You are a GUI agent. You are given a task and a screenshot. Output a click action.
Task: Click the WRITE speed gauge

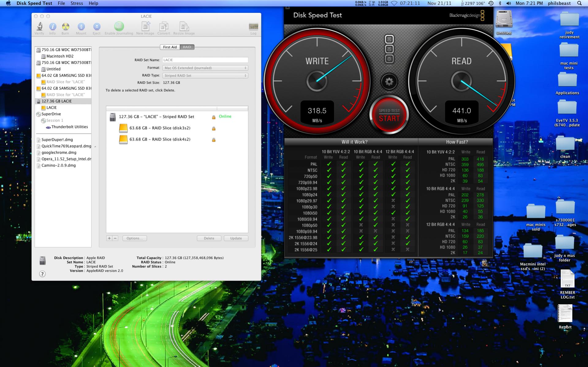coord(317,81)
